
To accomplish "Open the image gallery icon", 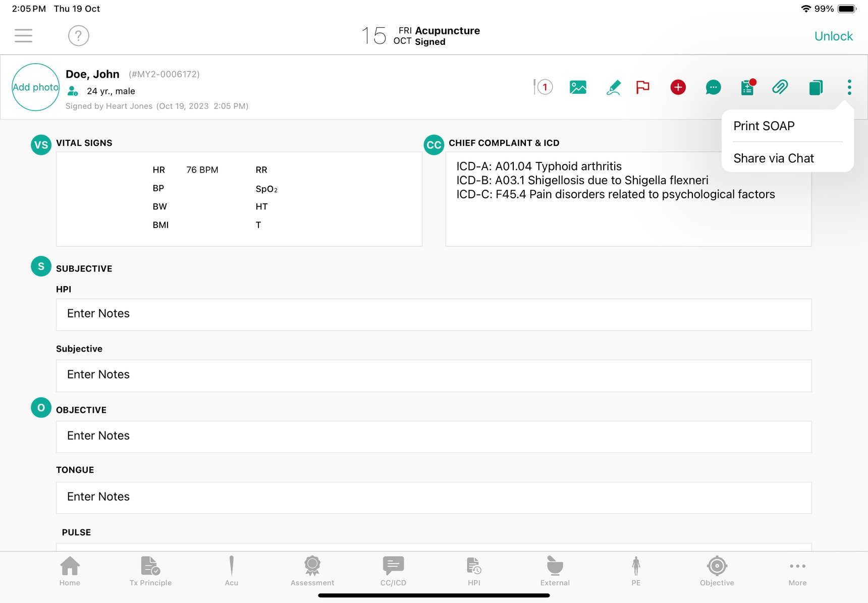I will coord(578,87).
